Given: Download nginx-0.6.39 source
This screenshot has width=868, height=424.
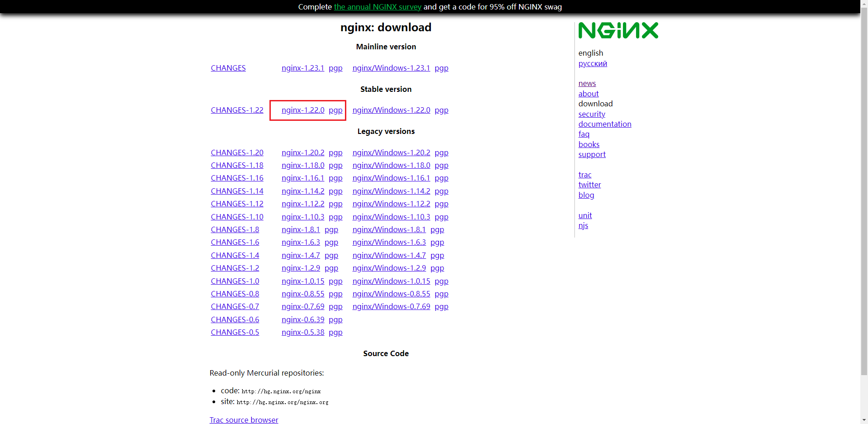Looking at the screenshot, I should (303, 319).
